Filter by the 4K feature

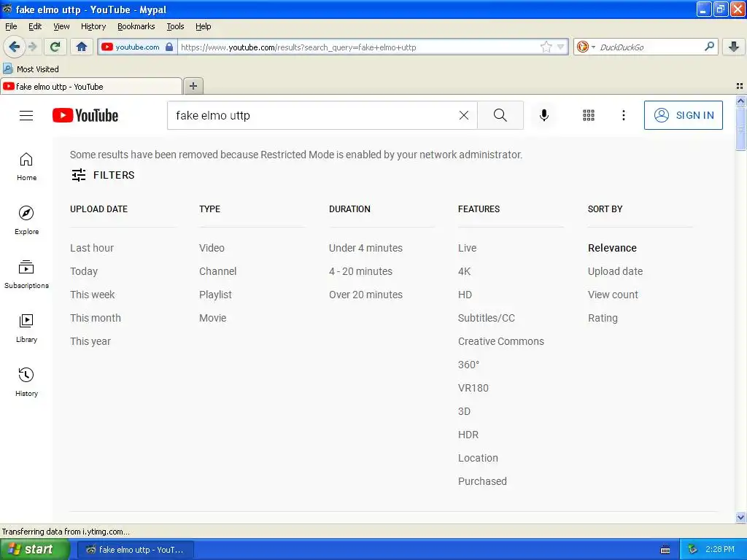pyautogui.click(x=464, y=271)
